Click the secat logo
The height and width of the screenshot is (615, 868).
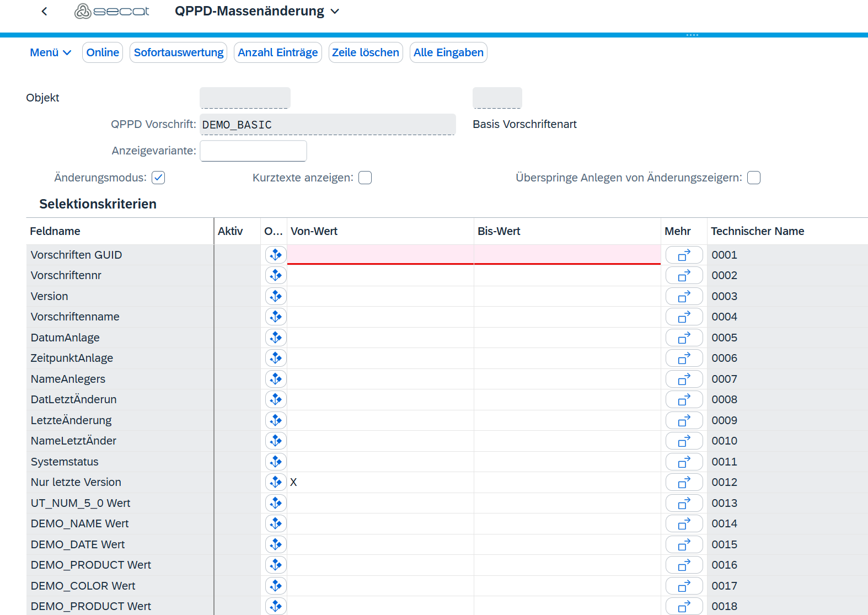[x=112, y=11]
